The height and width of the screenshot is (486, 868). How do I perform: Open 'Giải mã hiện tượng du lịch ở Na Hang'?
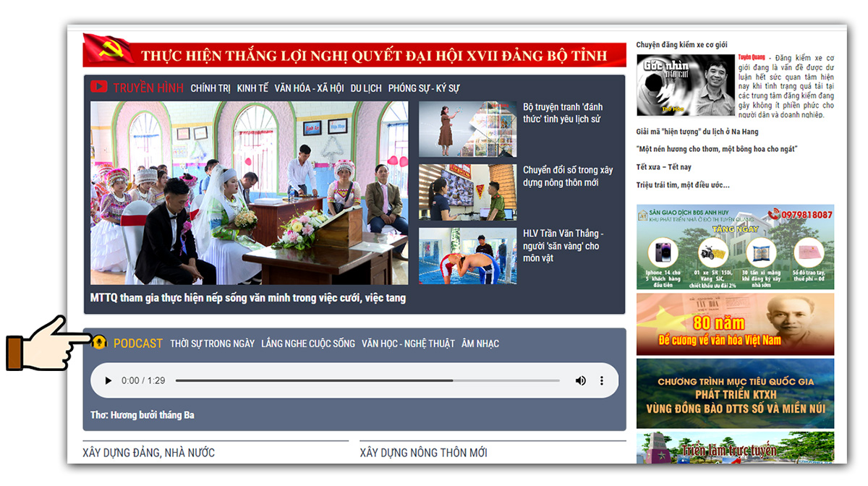pyautogui.click(x=697, y=132)
